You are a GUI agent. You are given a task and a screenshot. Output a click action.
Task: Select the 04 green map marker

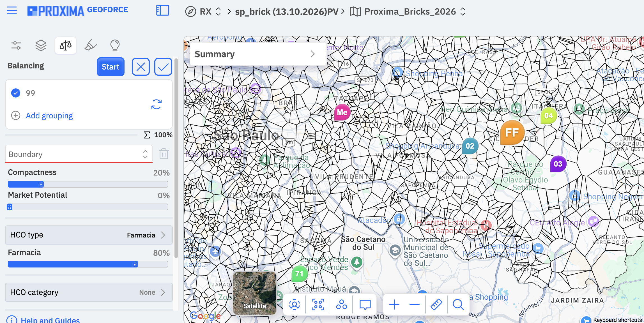(549, 116)
